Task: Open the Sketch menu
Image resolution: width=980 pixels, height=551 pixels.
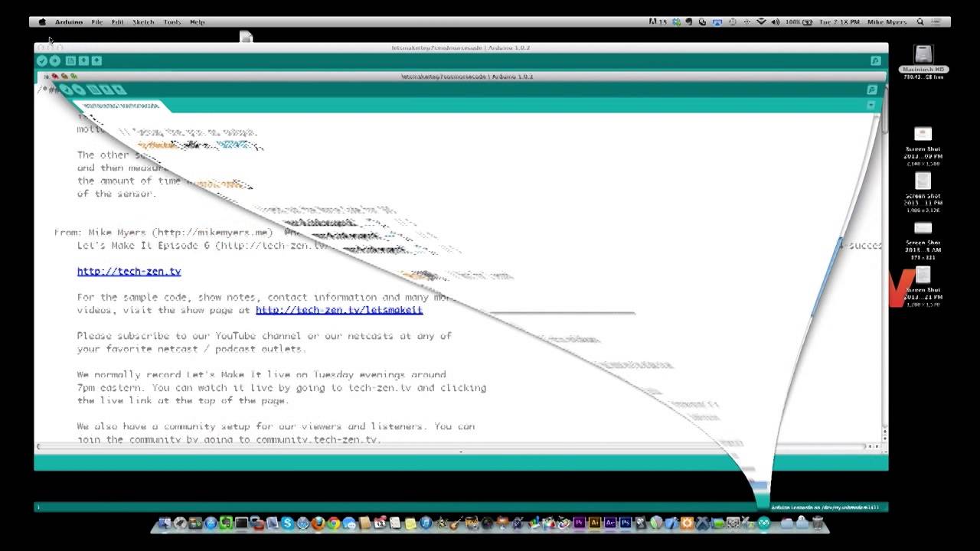Action: click(143, 22)
